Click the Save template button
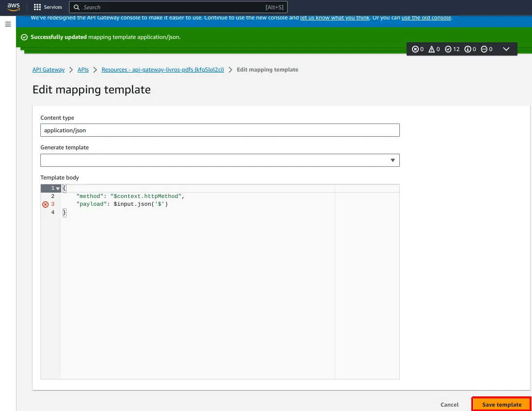532x411 pixels. [x=502, y=405]
